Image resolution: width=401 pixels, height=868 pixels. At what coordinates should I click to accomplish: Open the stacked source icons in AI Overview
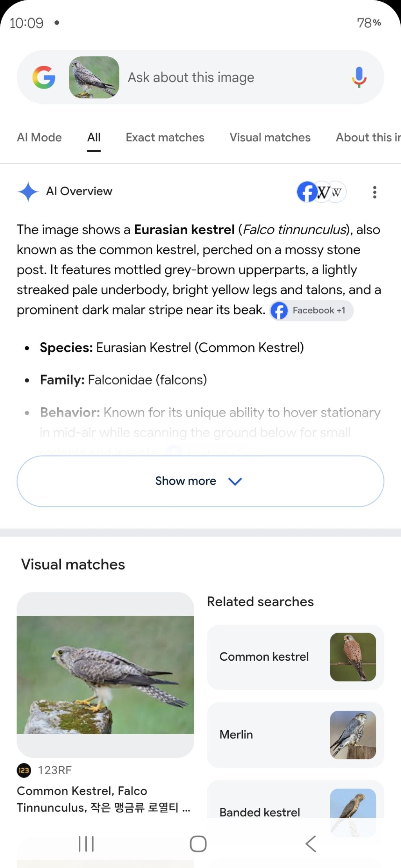[322, 192]
